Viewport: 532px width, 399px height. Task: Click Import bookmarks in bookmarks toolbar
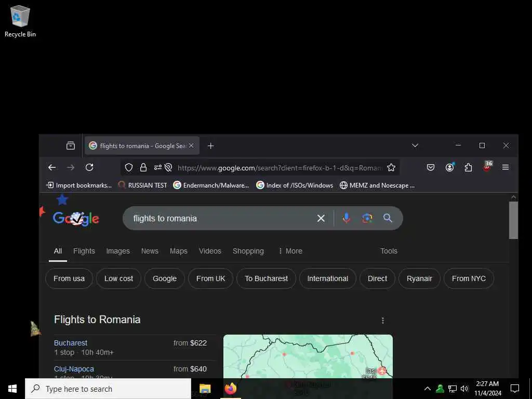coord(79,185)
